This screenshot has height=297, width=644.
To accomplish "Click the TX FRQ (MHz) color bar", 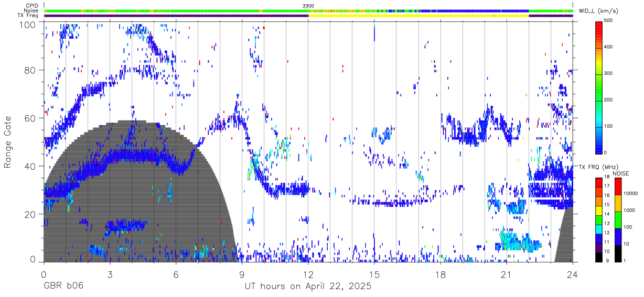I will (x=599, y=219).
